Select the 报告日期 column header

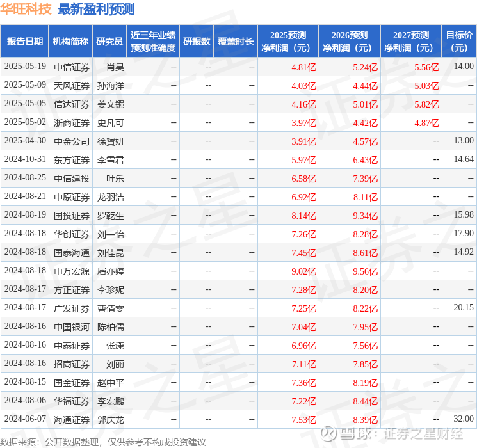tap(24, 42)
